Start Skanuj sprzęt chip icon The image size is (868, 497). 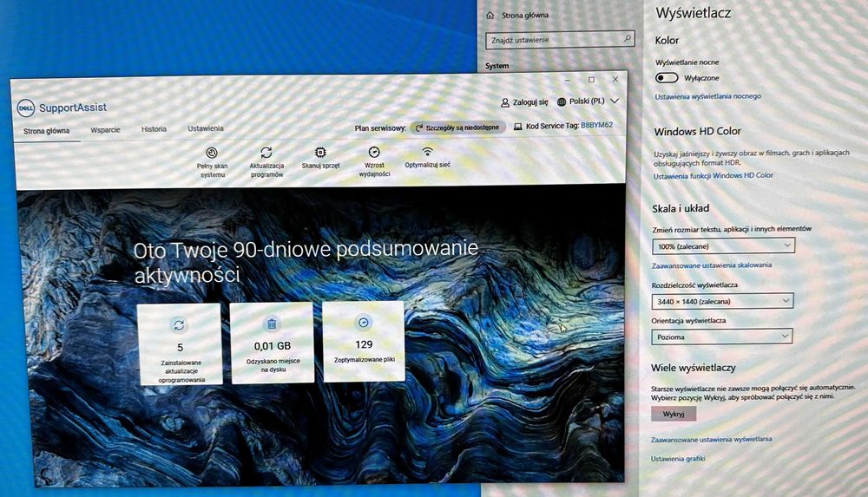click(x=320, y=152)
